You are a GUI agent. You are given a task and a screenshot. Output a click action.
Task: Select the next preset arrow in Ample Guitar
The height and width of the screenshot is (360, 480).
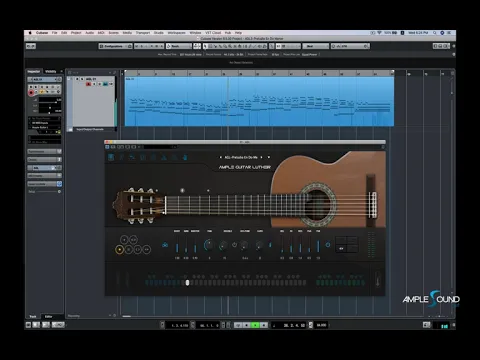pyautogui.click(x=261, y=157)
